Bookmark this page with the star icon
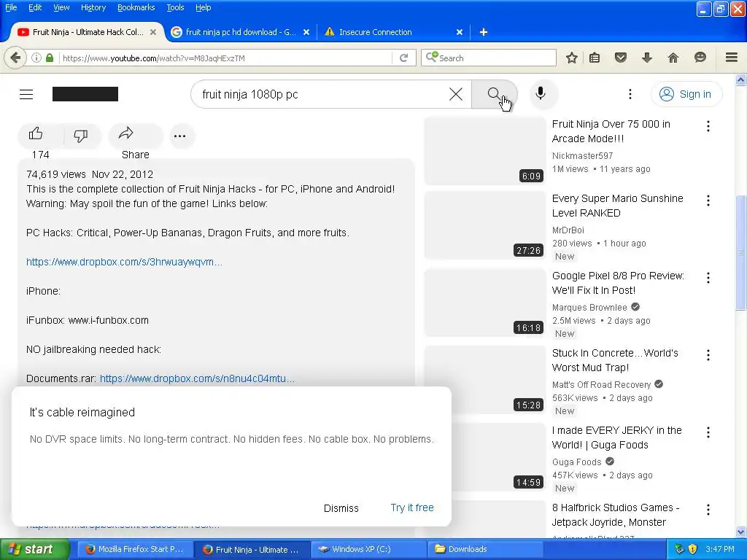The width and height of the screenshot is (747, 560). pyautogui.click(x=572, y=58)
